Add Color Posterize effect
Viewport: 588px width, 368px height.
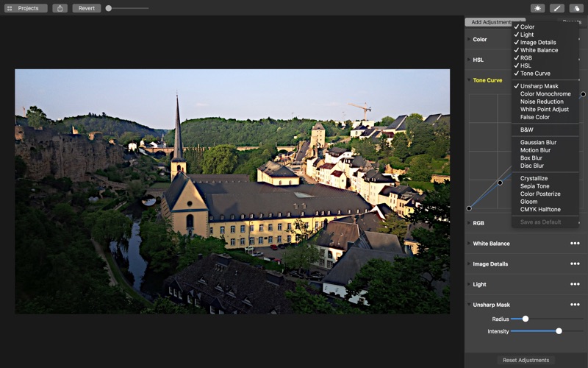pyautogui.click(x=545, y=194)
